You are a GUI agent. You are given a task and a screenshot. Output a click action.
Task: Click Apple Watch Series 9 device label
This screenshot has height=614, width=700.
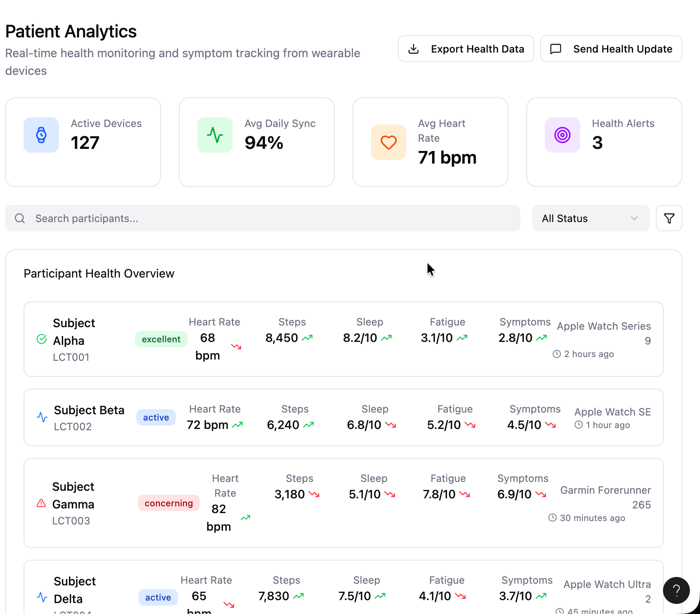(604, 333)
